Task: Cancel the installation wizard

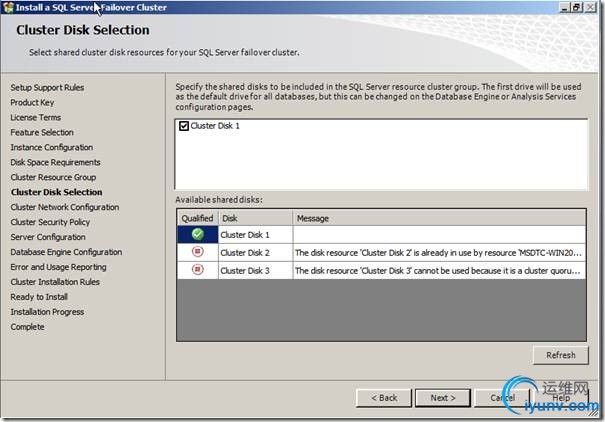Action: [502, 398]
